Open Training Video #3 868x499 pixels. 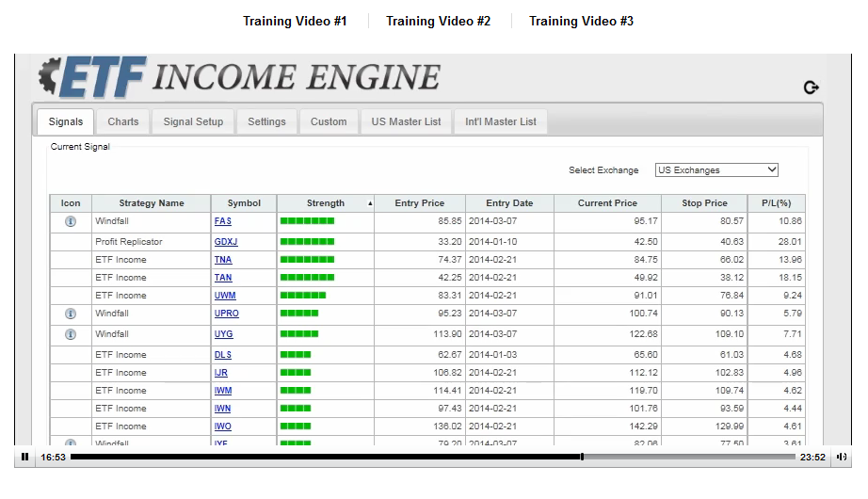[x=581, y=21]
